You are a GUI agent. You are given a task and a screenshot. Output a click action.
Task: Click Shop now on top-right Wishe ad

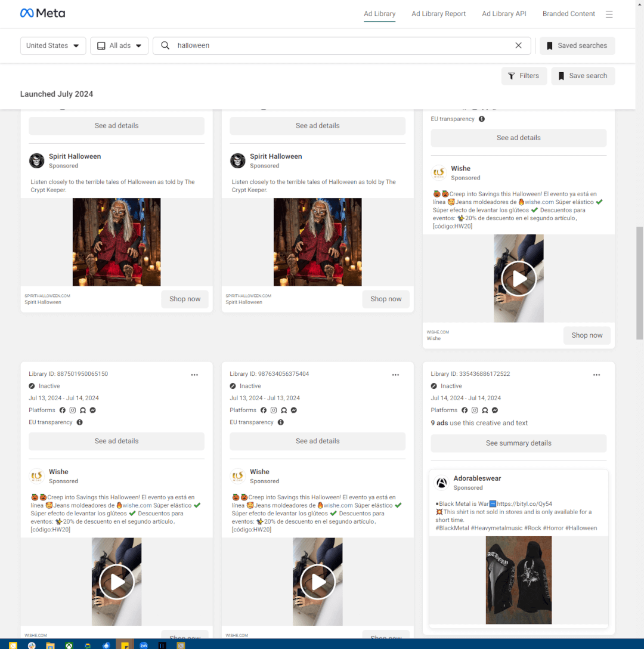587,335
